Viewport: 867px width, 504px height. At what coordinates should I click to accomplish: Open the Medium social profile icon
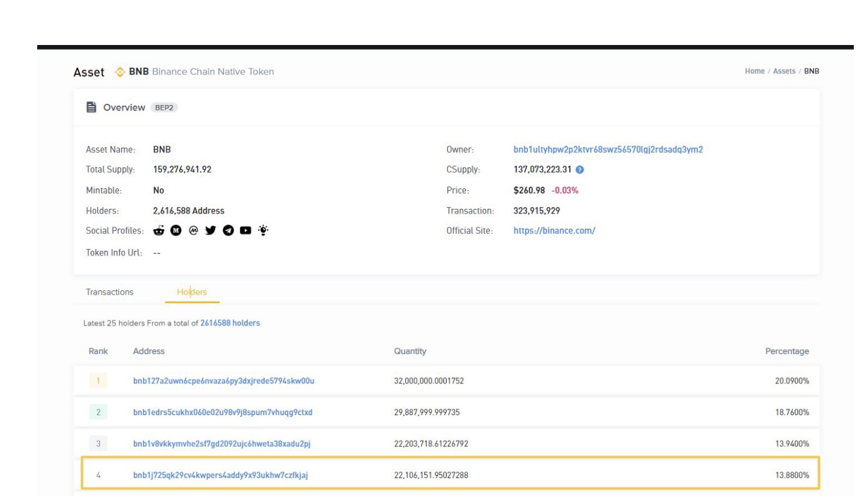pyautogui.click(x=177, y=230)
